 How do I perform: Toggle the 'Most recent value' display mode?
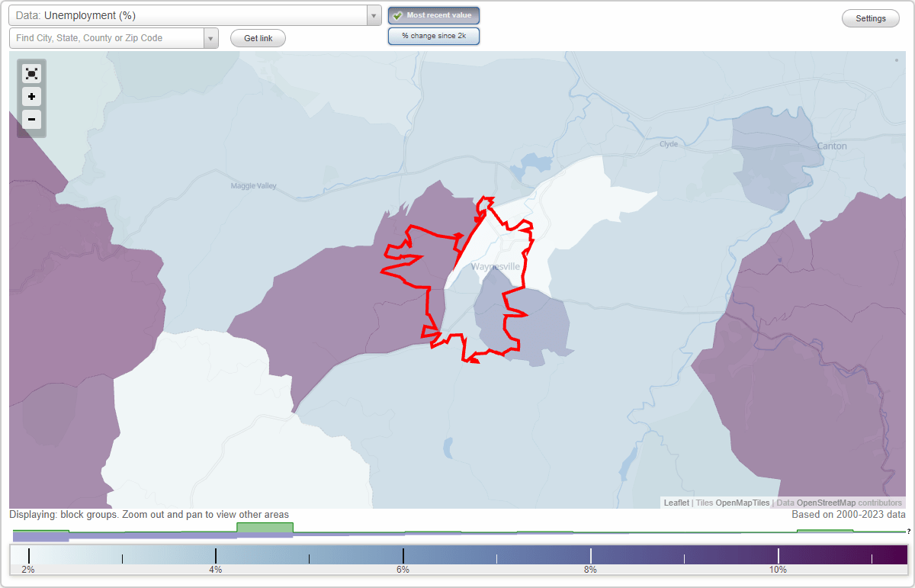(x=433, y=15)
